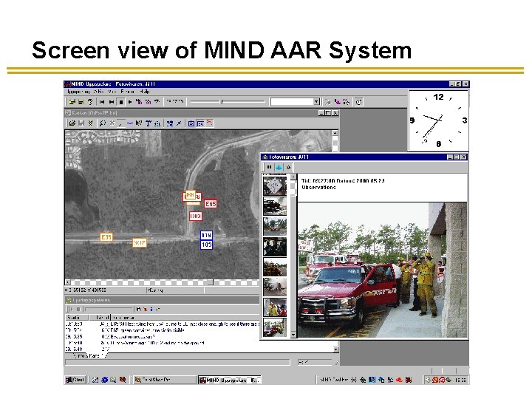Select red DK3 unit marker on map

click(x=195, y=216)
